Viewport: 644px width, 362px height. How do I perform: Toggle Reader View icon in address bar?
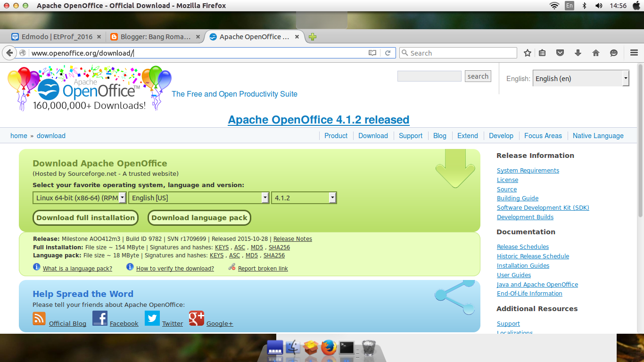point(372,53)
